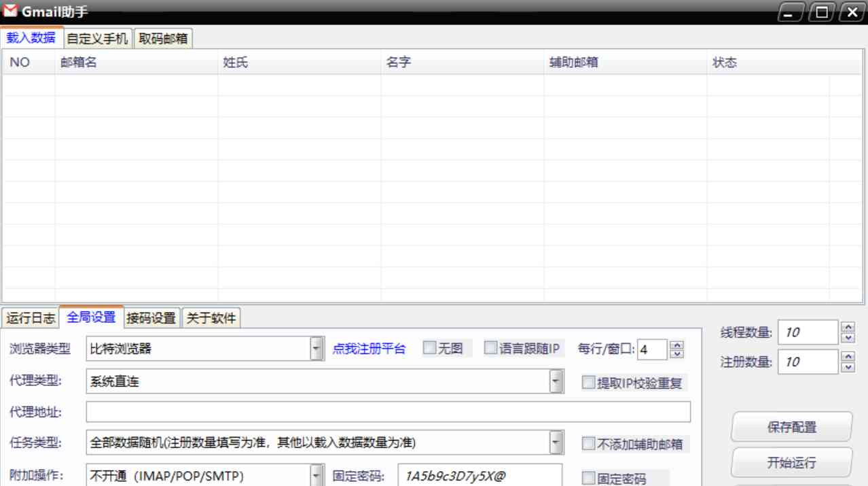Decrease the 注册数量 value

(x=848, y=367)
